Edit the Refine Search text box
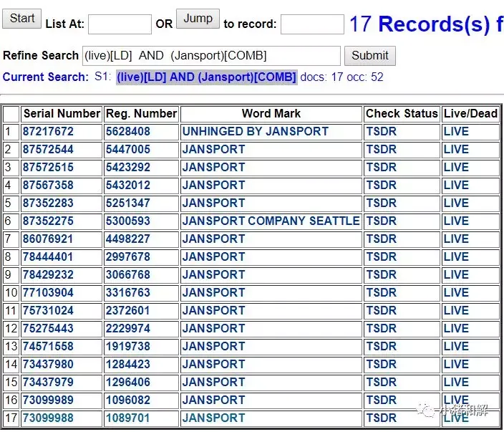504x432 pixels. pos(211,56)
